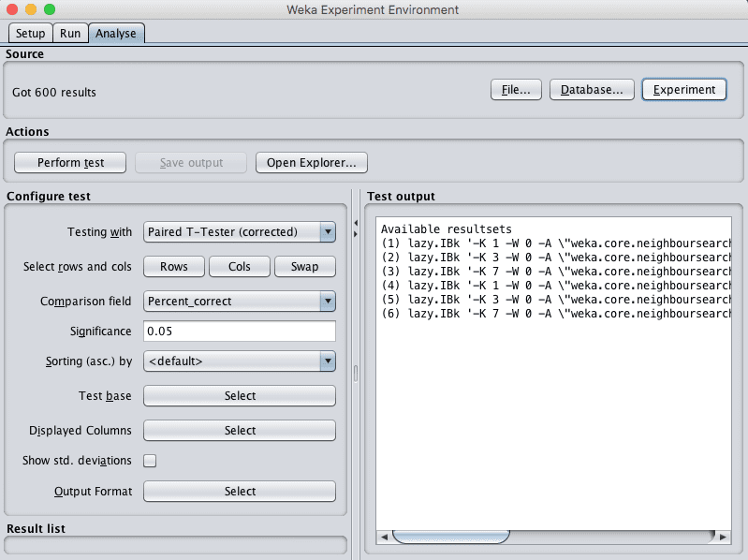Click the horizontal scrollbar thumb in Test output
Screen dimensions: 748x560
[451, 537]
